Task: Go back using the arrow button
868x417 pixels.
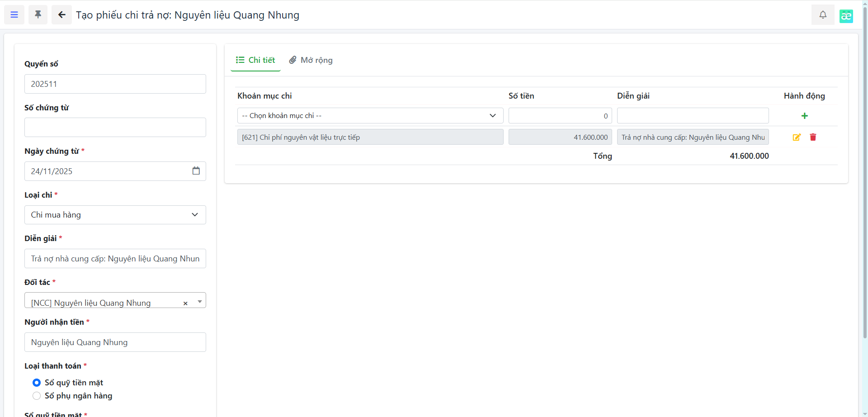Action: click(x=61, y=15)
